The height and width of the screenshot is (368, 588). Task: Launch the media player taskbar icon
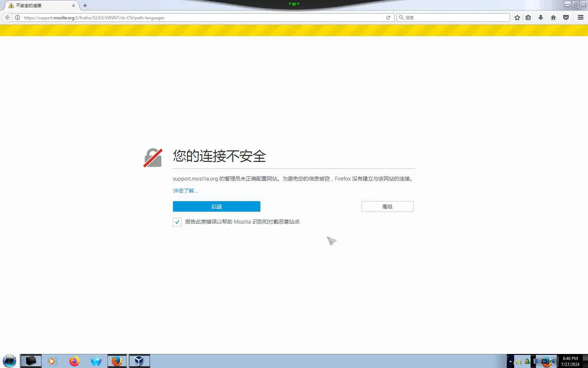[52, 361]
